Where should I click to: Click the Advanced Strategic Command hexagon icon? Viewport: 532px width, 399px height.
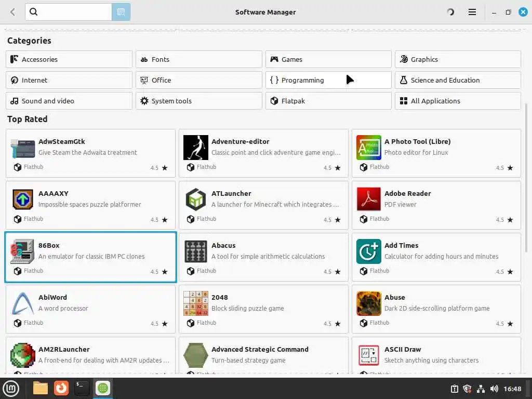tap(196, 355)
